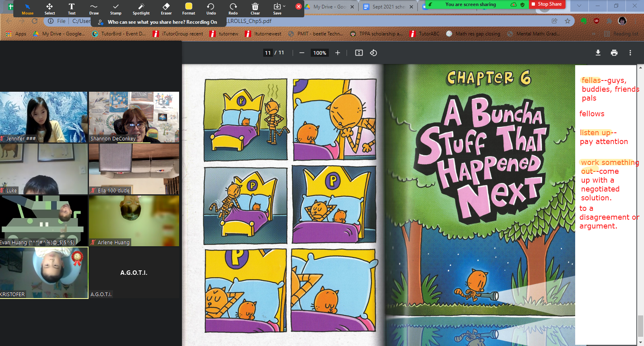Click Stop Share button

click(547, 4)
